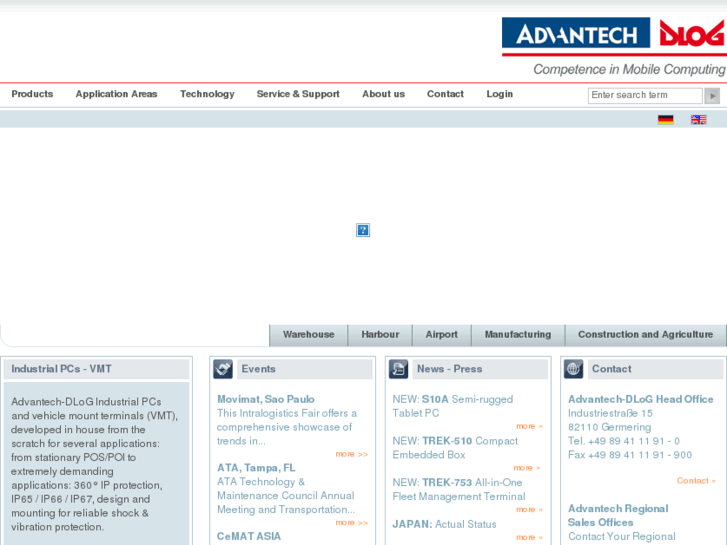
Task: Click the DLoG red logo
Action: (693, 33)
